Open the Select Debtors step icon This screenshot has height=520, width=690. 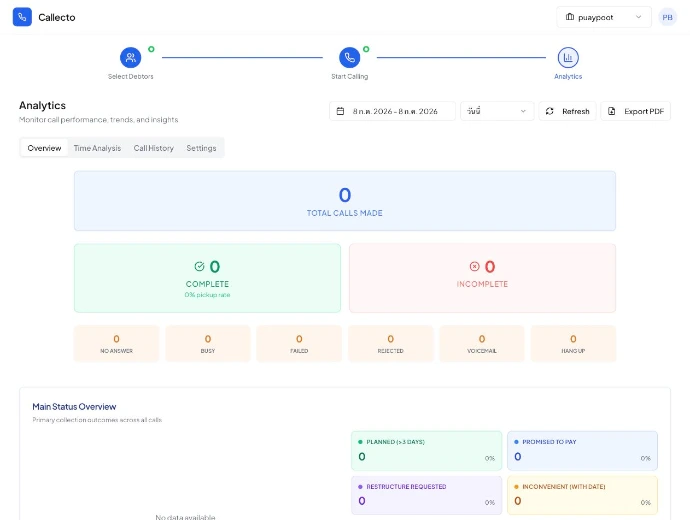click(131, 57)
